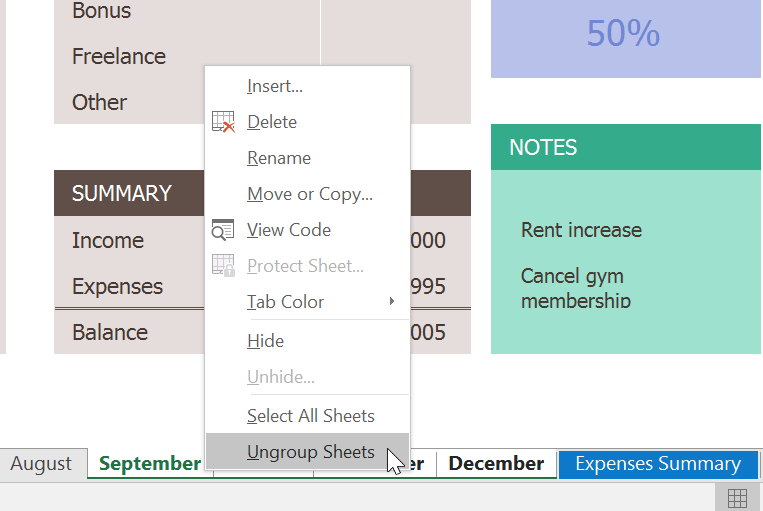Switch to the September sheet tab
Image resolution: width=763 pixels, height=511 pixels.
click(149, 464)
